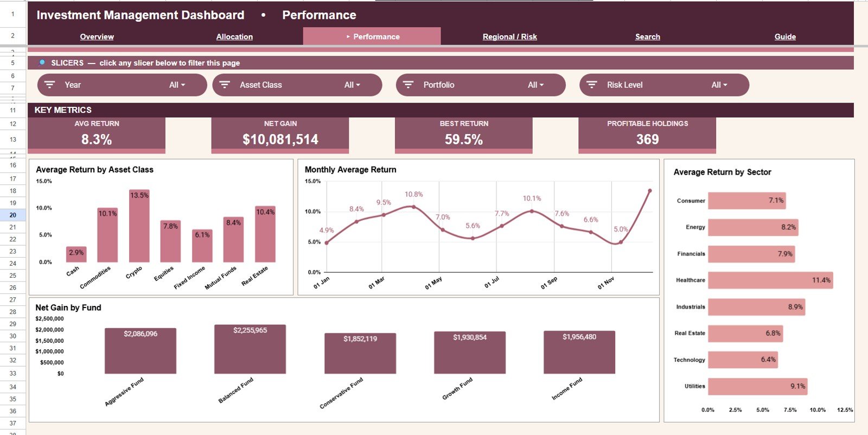Click the Income Fund $1,956,480 bar

point(579,352)
